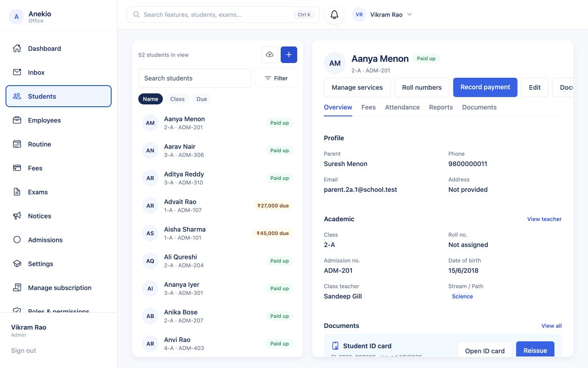The height and width of the screenshot is (368, 588).
Task: Click the Ctrl K shortcut badge
Action: (304, 15)
